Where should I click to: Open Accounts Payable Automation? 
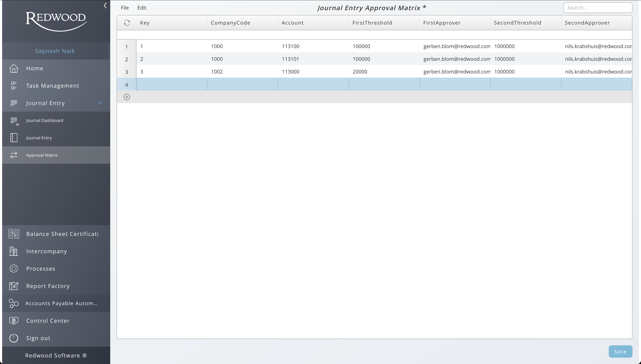(56, 303)
